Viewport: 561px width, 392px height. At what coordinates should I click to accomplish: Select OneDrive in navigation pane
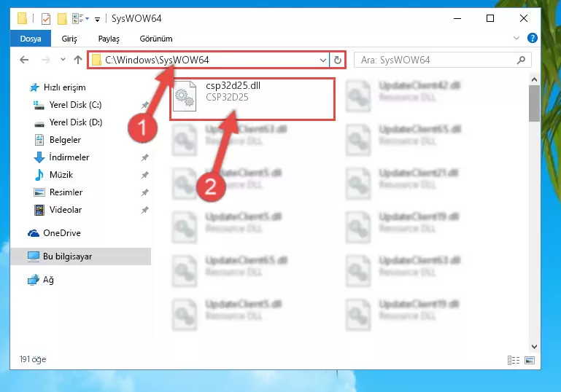[x=61, y=233]
